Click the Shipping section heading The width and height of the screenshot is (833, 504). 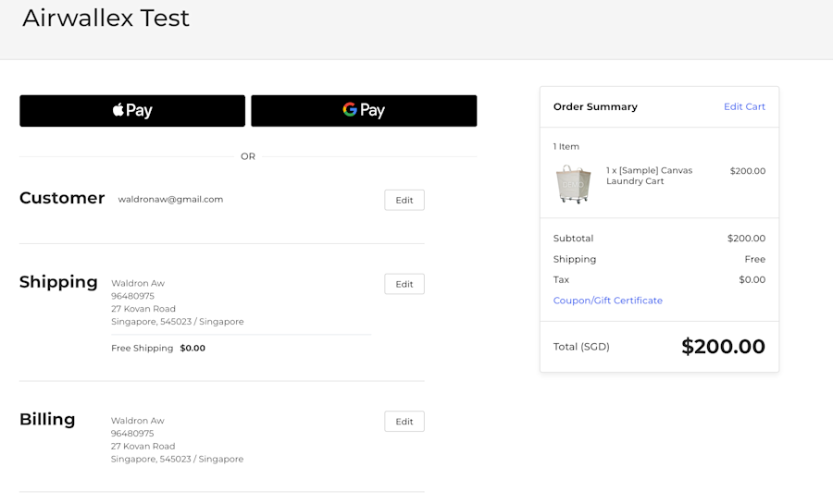pos(58,282)
